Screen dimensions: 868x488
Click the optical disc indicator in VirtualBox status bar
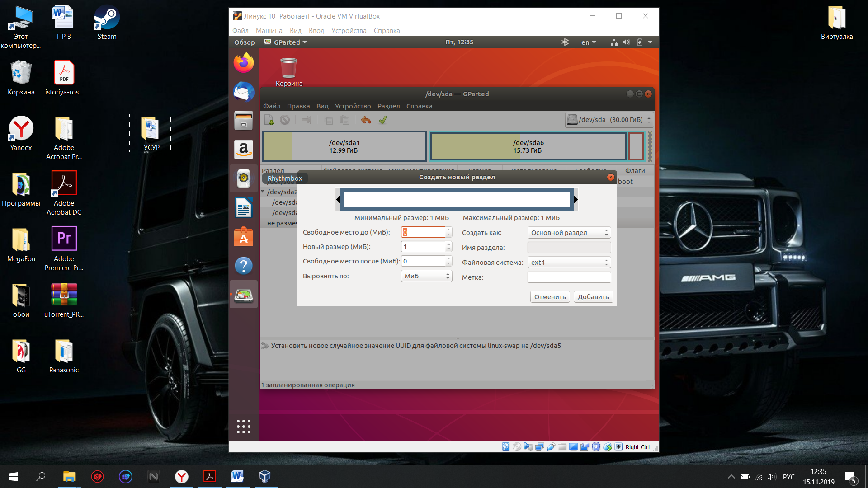(x=517, y=447)
